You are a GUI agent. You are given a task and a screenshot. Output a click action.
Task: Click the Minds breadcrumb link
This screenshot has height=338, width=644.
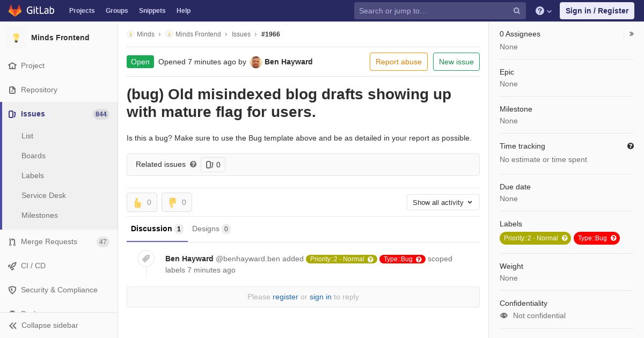tap(145, 34)
